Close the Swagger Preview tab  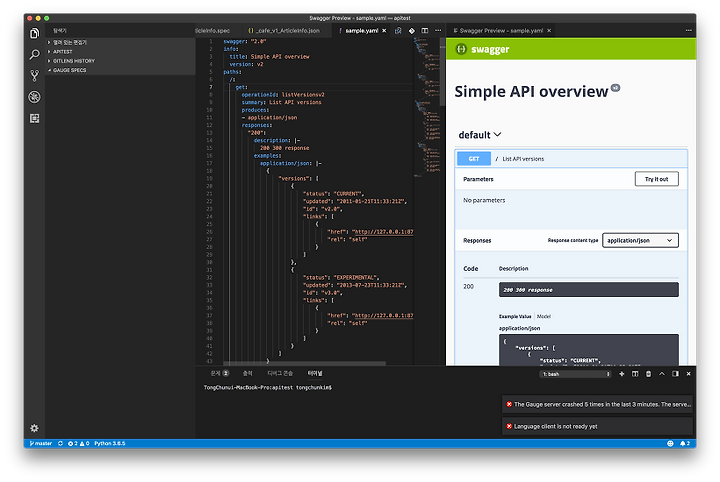pos(549,31)
